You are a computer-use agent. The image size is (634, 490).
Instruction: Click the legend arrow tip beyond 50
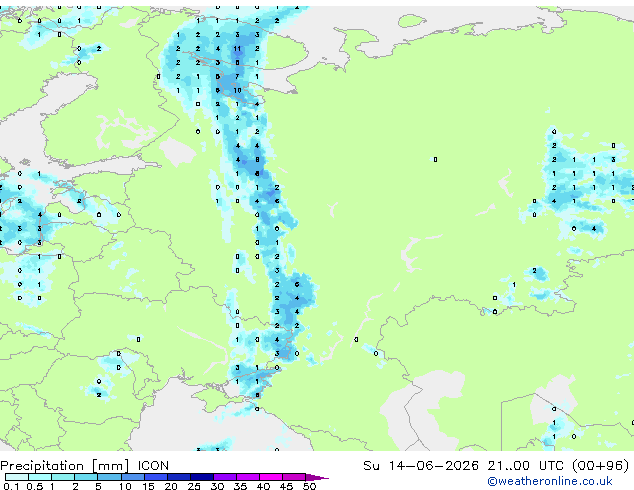point(317,477)
